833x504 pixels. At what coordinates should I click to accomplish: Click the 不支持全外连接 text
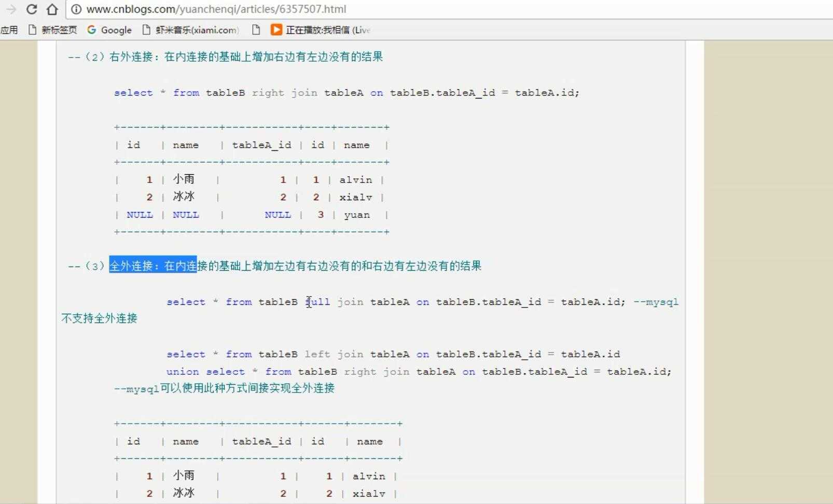(x=99, y=318)
